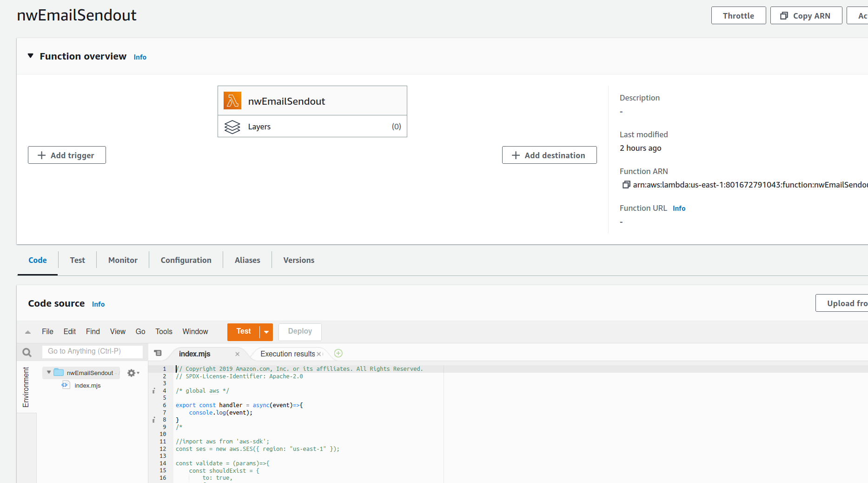Screen dimensions: 868x483
Task: Click the Go to Anything search field
Action: tap(92, 351)
